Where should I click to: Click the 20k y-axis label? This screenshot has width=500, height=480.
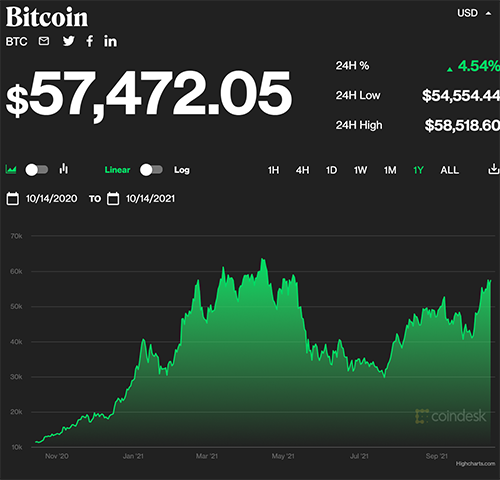pyautogui.click(x=16, y=412)
